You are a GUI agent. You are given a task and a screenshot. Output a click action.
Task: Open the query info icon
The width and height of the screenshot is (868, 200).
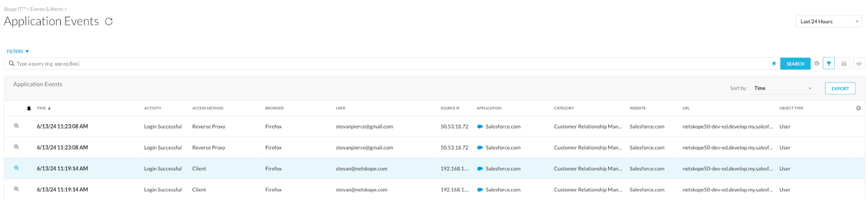tap(816, 63)
